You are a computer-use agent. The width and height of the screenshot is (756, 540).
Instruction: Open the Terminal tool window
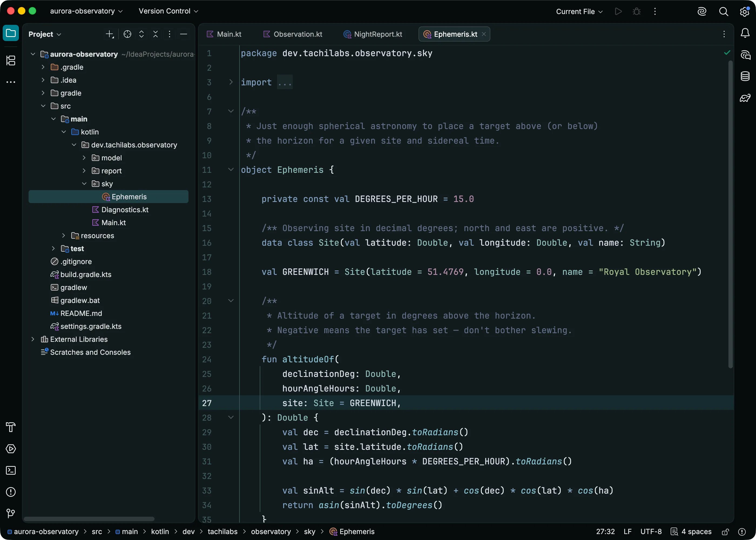point(11,471)
